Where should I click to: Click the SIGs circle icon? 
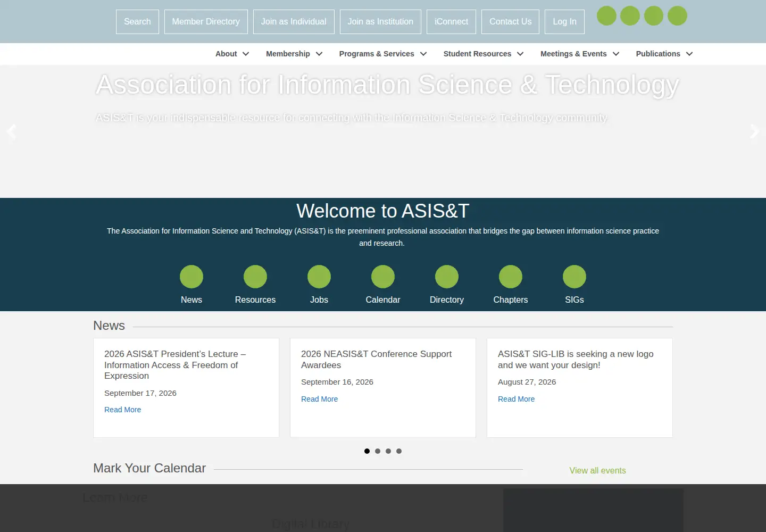(x=574, y=277)
